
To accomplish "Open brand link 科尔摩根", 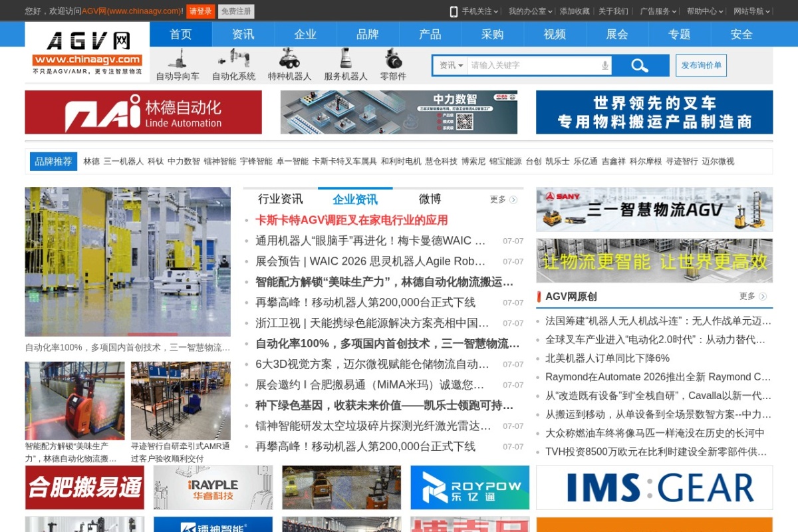I will pos(646,162).
